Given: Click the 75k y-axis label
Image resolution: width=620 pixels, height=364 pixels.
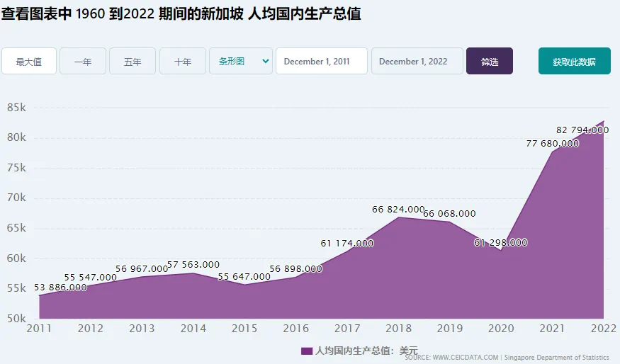Looking at the screenshot, I should coord(16,168).
